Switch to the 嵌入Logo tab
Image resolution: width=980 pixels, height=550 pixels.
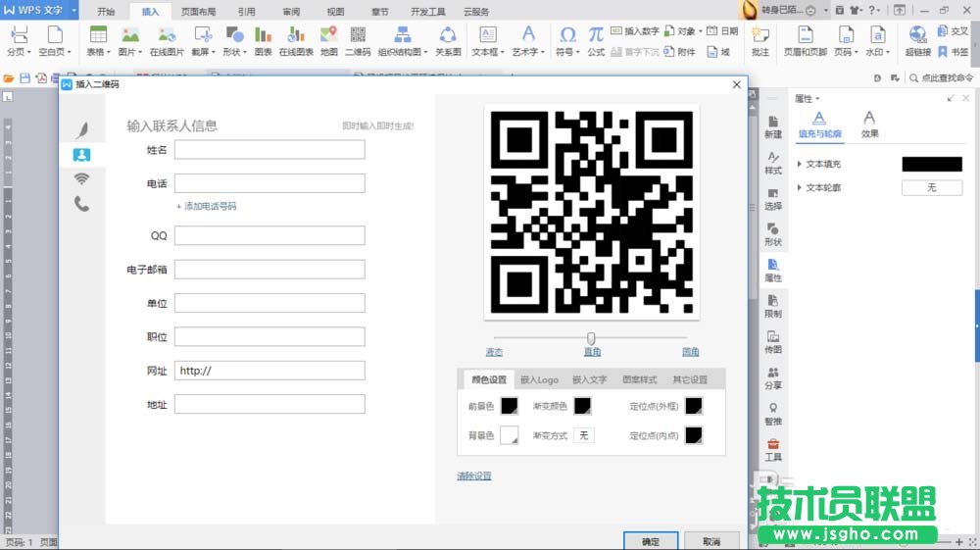point(539,379)
